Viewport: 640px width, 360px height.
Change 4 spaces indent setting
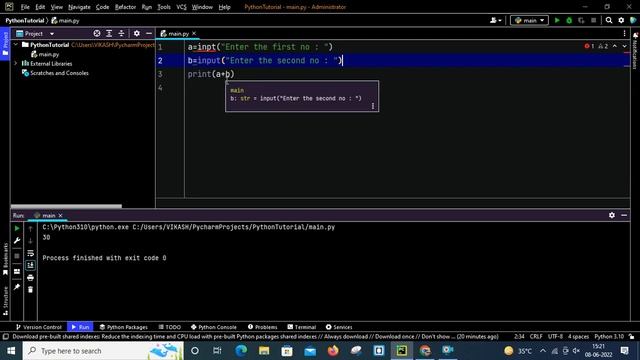(578, 337)
